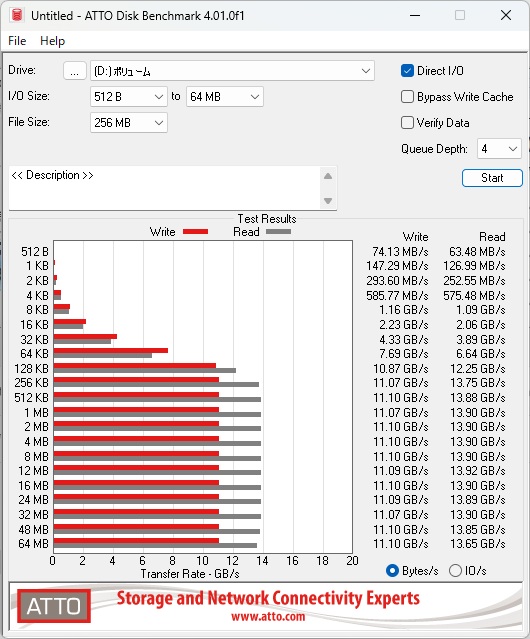Click the description scroll up arrow
530x639 pixels.
[x=328, y=176]
